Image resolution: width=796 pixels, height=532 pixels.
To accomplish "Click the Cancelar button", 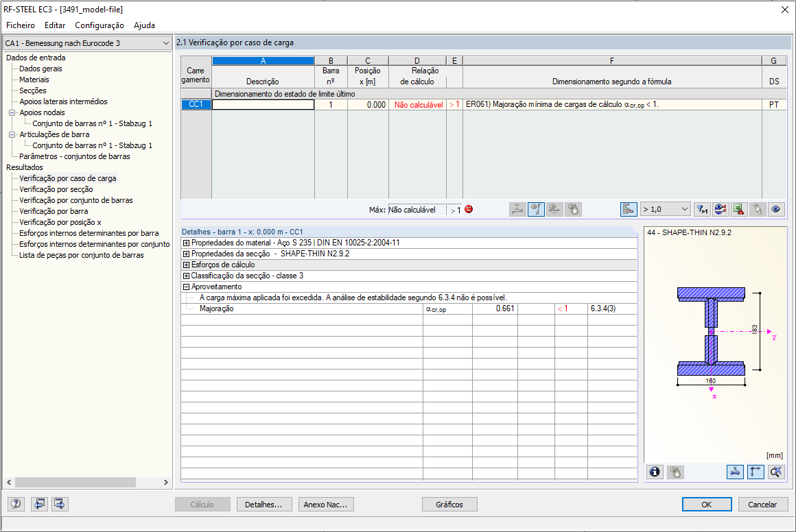I will [762, 505].
